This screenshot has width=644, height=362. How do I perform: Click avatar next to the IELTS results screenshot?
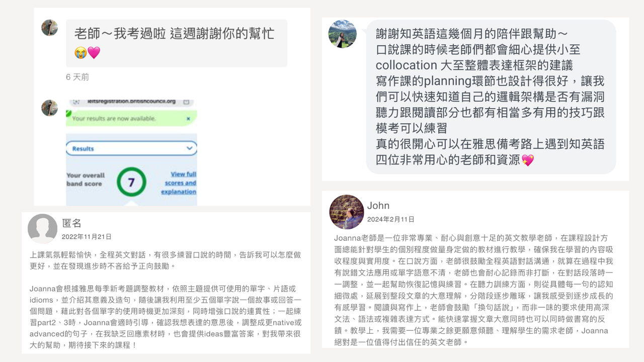click(49, 108)
